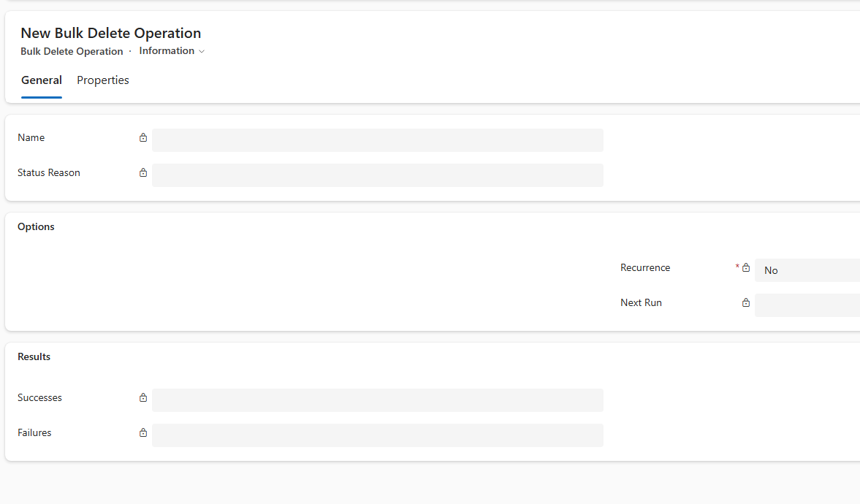
Task: Click the Recurrence field label
Action: pyautogui.click(x=645, y=268)
